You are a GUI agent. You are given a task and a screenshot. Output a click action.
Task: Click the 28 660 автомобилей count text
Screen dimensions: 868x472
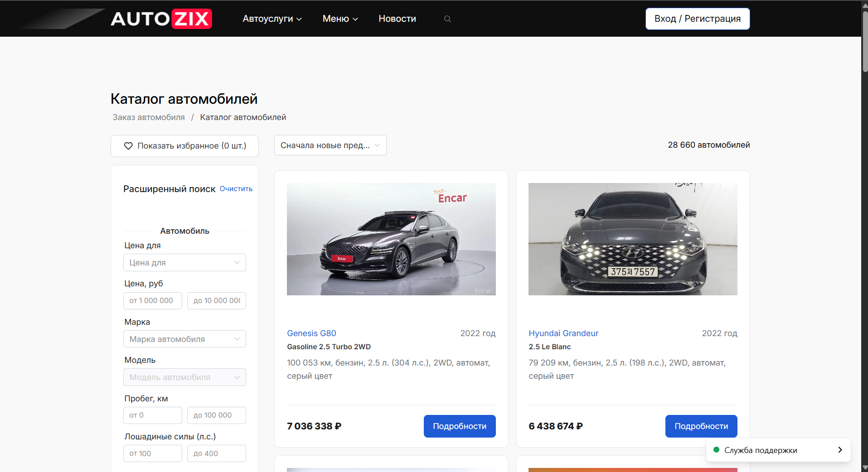[x=709, y=145]
